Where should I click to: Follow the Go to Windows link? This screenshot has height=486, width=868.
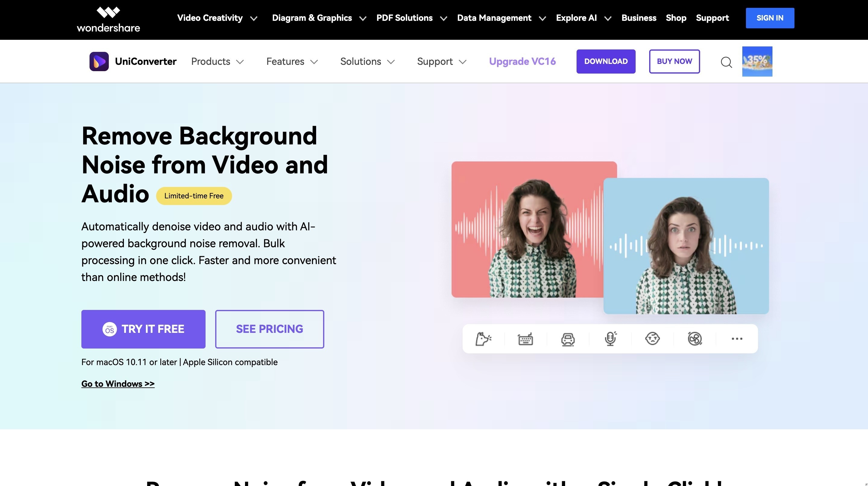click(118, 384)
